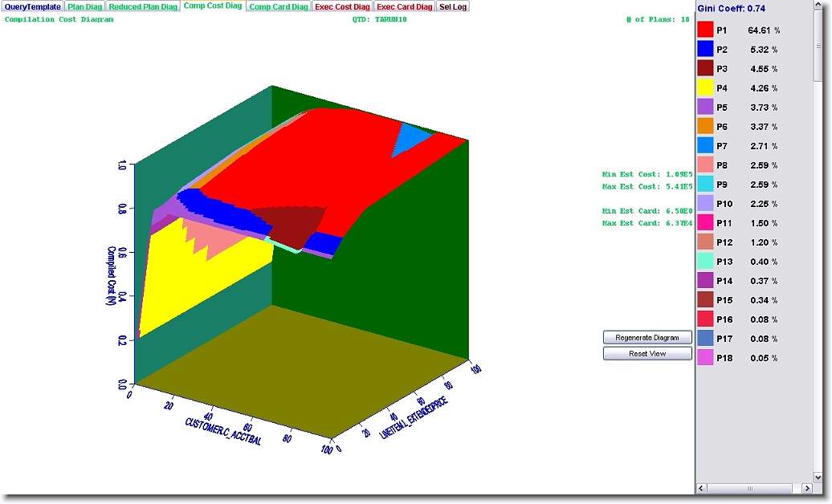Choose the orange P6 legend swatch
The image size is (832, 504).
pyautogui.click(x=705, y=127)
